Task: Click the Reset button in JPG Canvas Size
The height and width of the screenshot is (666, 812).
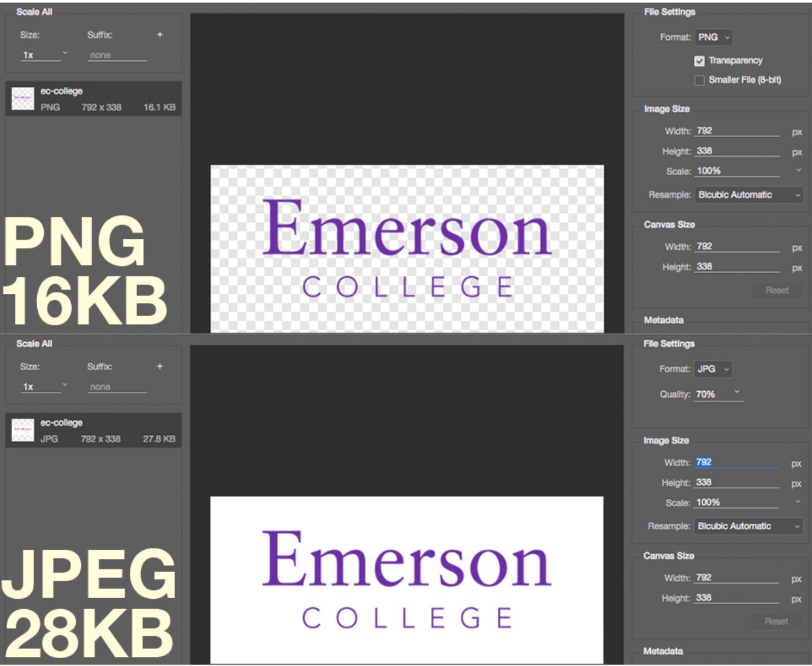Action: coord(776,622)
